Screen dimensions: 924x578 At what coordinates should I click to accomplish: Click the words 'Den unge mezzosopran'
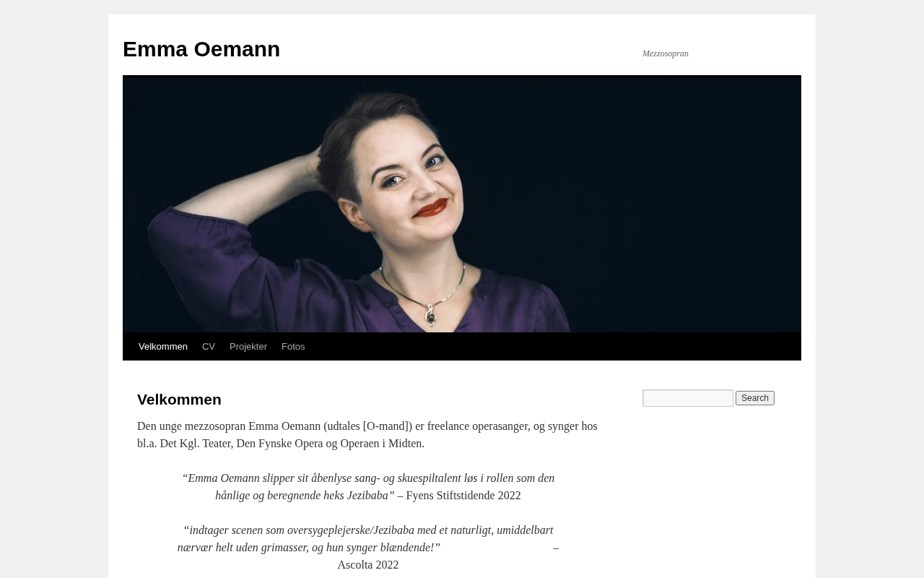(x=191, y=426)
